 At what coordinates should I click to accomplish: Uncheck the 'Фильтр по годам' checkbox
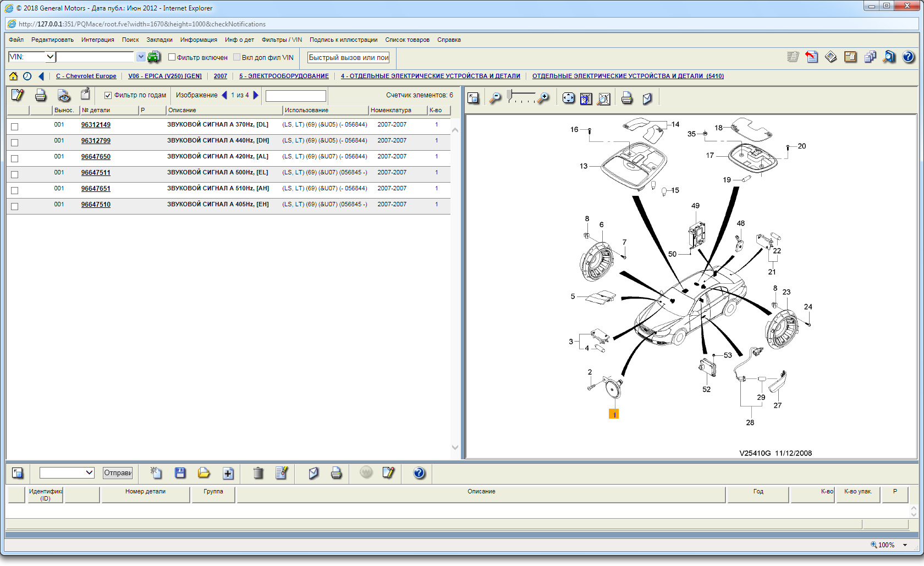[x=108, y=95]
